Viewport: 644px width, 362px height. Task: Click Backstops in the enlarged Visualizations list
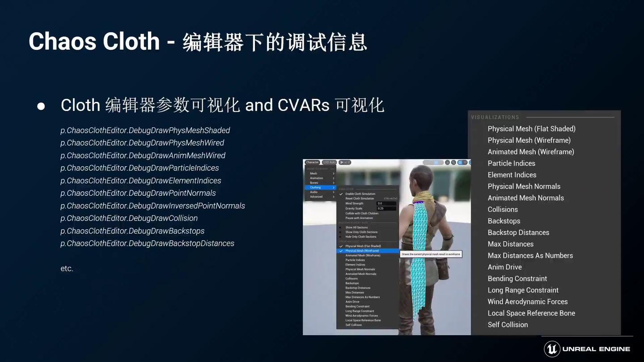[x=504, y=221]
